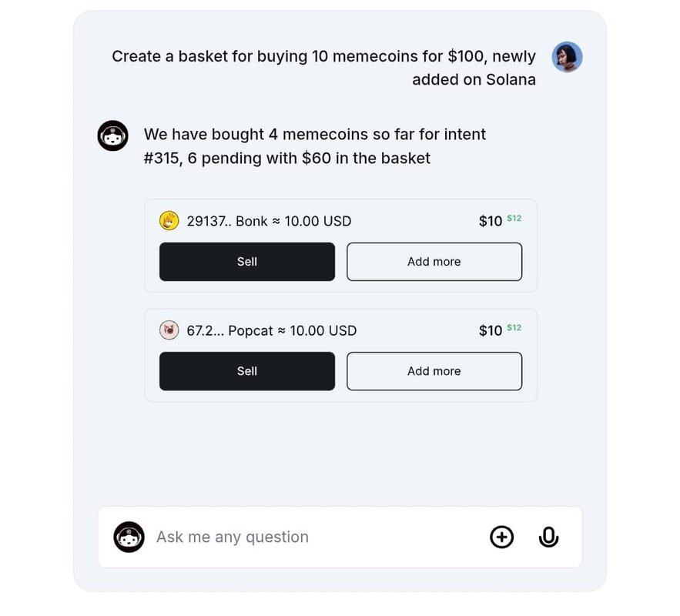680x616 pixels.
Task: Click the bot avatar in the input bar
Action: tap(129, 537)
